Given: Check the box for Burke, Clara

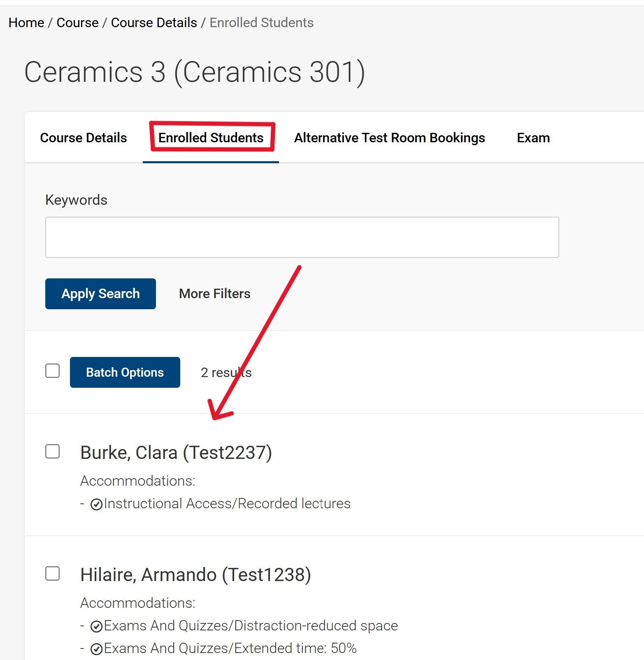Looking at the screenshot, I should (x=52, y=452).
